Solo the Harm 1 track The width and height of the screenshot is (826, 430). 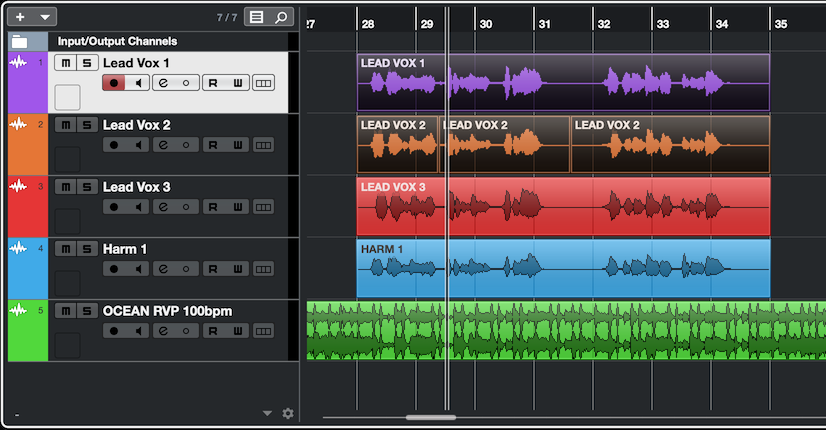[x=87, y=249]
